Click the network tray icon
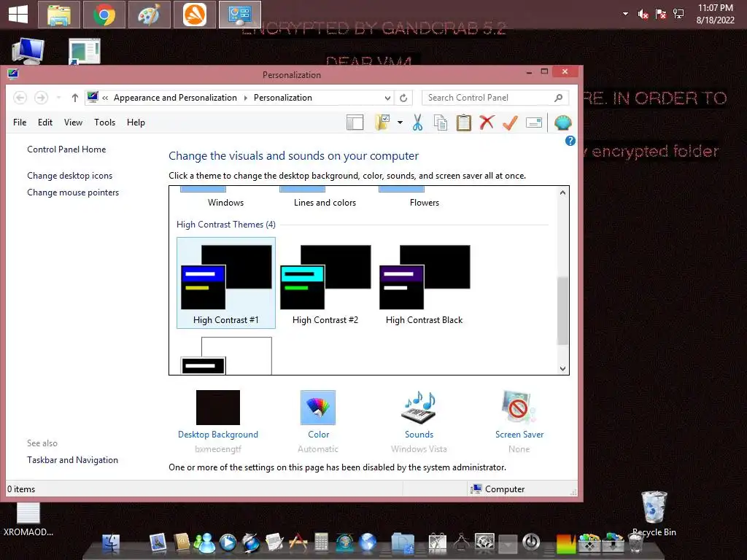The image size is (747, 560). [678, 15]
